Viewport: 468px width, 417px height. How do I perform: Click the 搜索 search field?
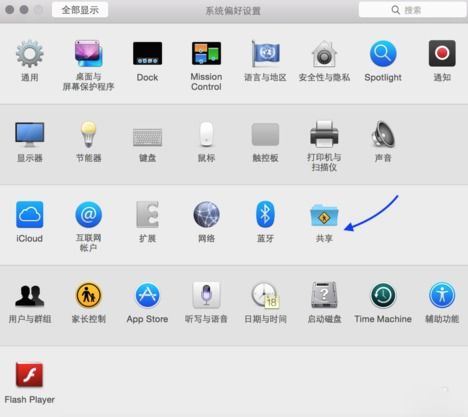pyautogui.click(x=412, y=10)
